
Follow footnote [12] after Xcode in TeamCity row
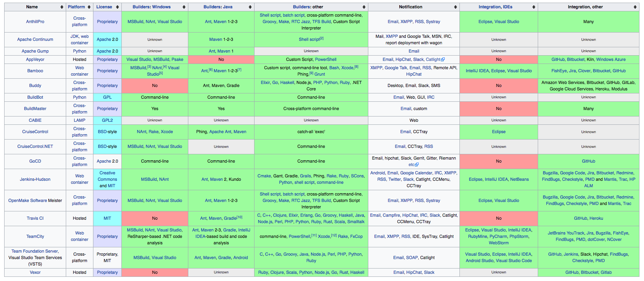pos(334,235)
